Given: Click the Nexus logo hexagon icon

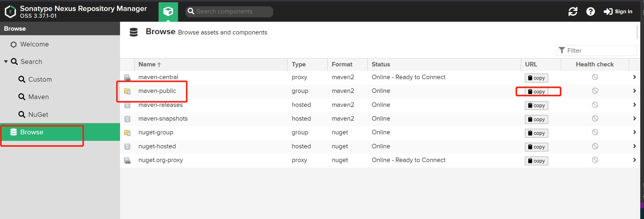Looking at the screenshot, I should [x=10, y=11].
